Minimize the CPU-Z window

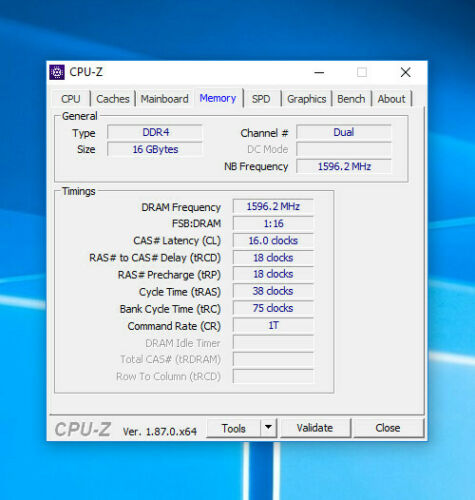click(319, 72)
